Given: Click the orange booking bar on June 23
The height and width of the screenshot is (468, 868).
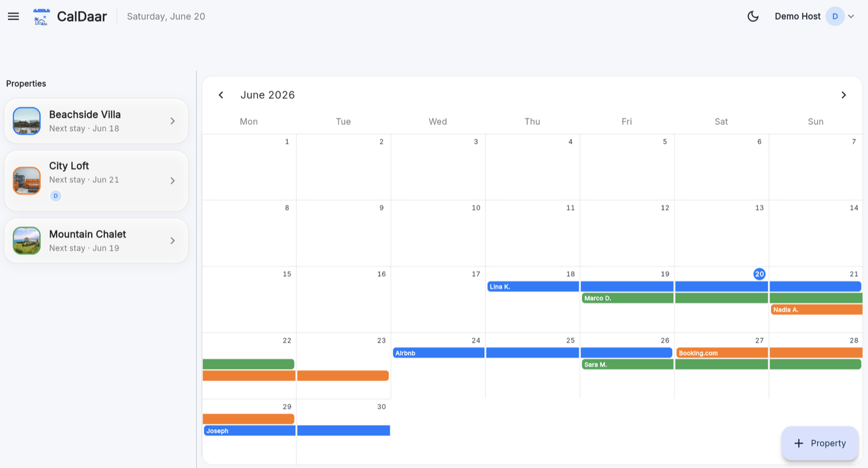Looking at the screenshot, I should pyautogui.click(x=343, y=375).
